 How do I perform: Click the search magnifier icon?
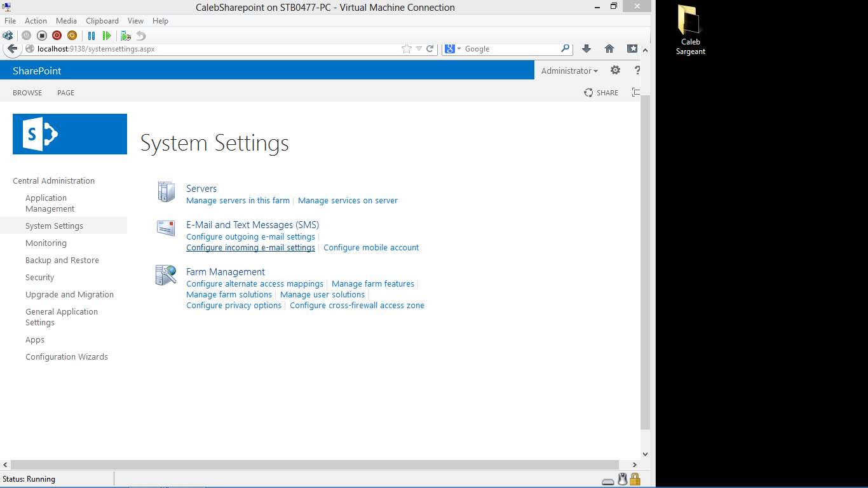coord(565,48)
